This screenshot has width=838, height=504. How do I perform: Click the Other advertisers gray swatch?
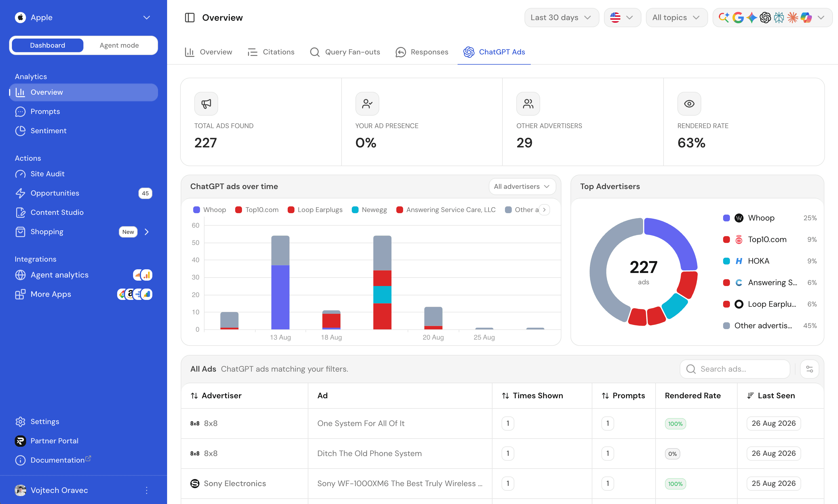pos(726,326)
